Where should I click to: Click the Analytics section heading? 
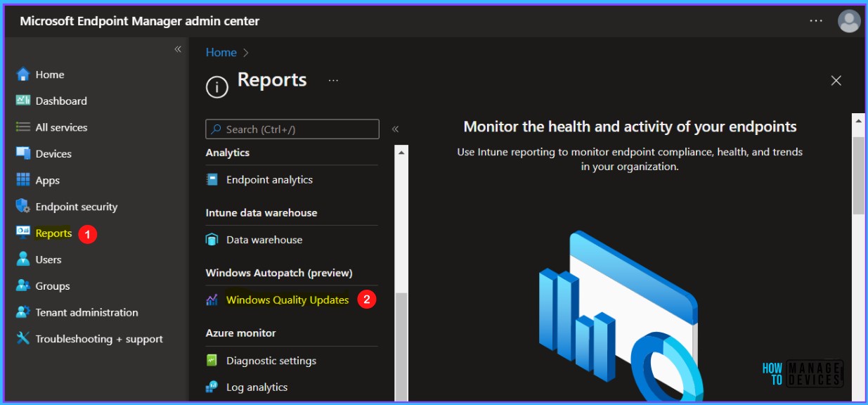[228, 153]
